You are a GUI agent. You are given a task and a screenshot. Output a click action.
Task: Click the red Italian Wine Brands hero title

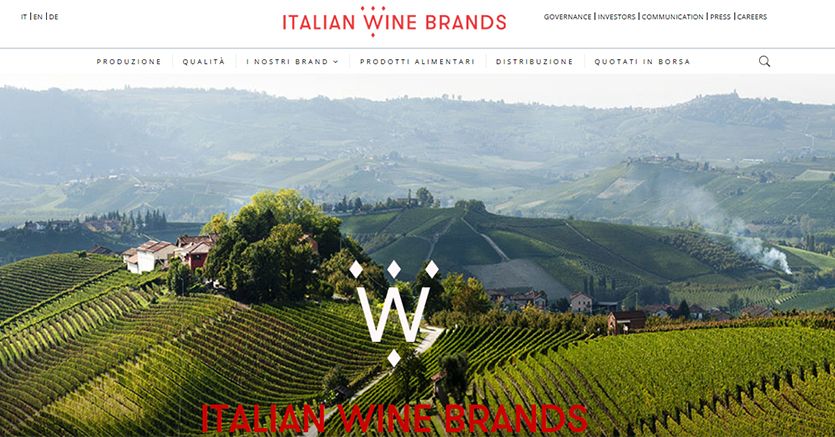tap(394, 418)
